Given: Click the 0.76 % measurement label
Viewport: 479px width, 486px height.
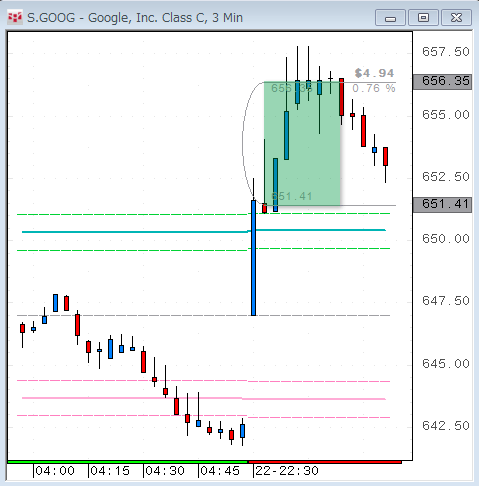Looking at the screenshot, I should coord(374,88).
